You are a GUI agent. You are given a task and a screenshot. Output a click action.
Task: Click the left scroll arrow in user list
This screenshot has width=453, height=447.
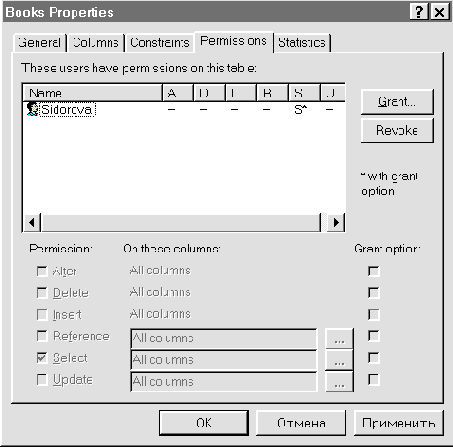32,222
